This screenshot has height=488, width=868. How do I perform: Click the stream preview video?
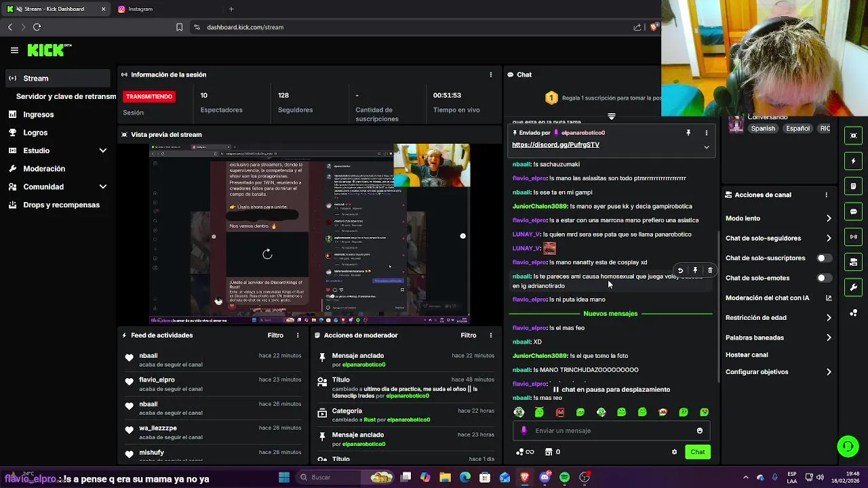click(x=310, y=234)
